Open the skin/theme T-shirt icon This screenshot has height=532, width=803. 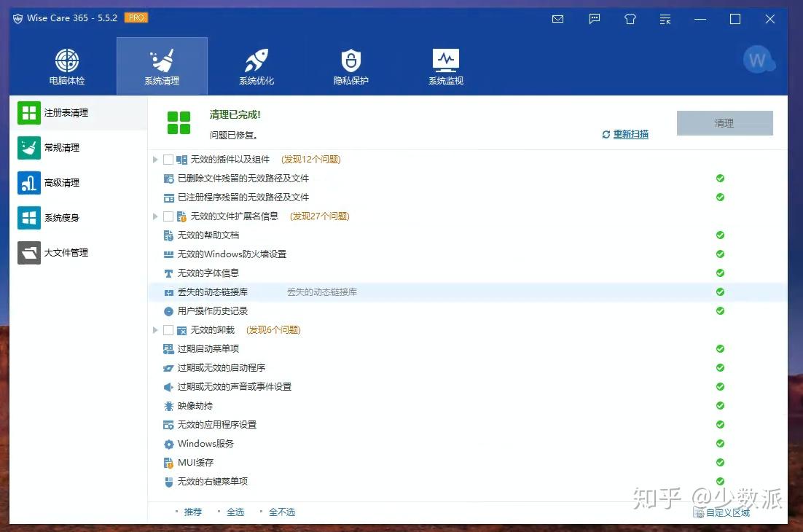pyautogui.click(x=630, y=19)
